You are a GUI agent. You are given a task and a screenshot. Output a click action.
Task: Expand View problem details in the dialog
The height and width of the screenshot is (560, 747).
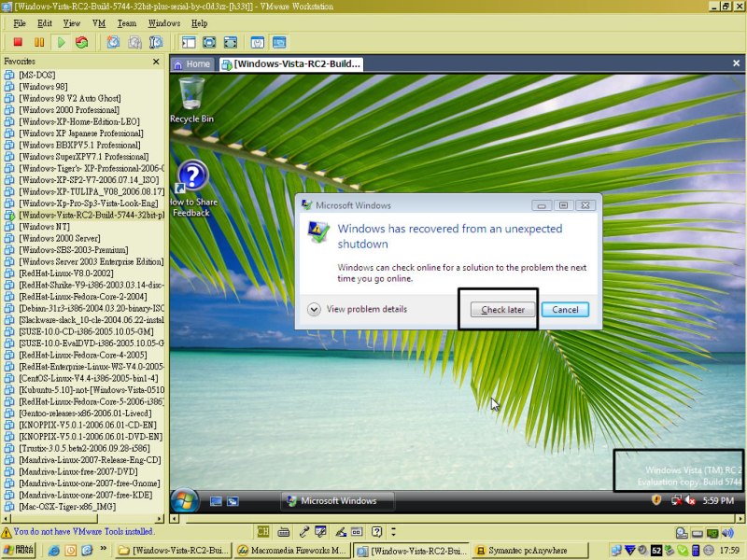(x=358, y=309)
